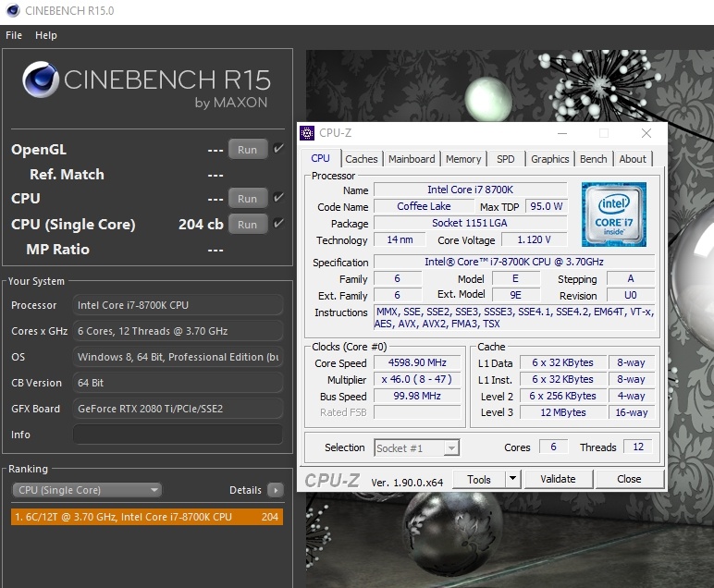Image resolution: width=714 pixels, height=588 pixels.
Task: Click the GFX Board field GeForce RTX 2080 Ti
Action: point(178,409)
